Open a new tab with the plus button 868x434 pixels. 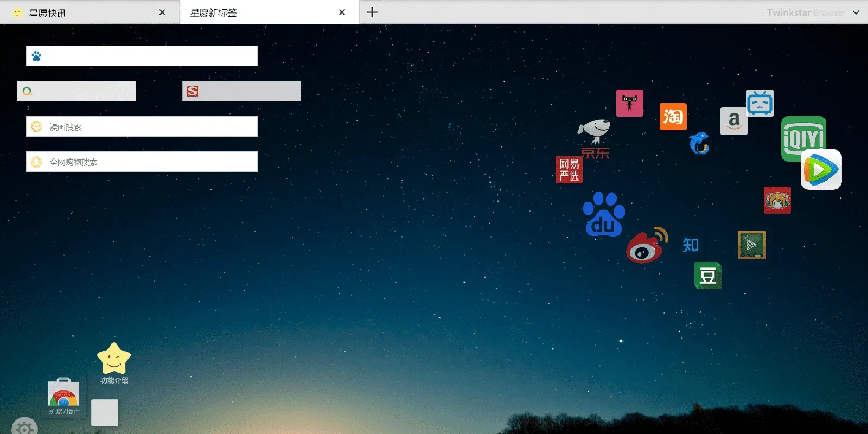tap(372, 12)
